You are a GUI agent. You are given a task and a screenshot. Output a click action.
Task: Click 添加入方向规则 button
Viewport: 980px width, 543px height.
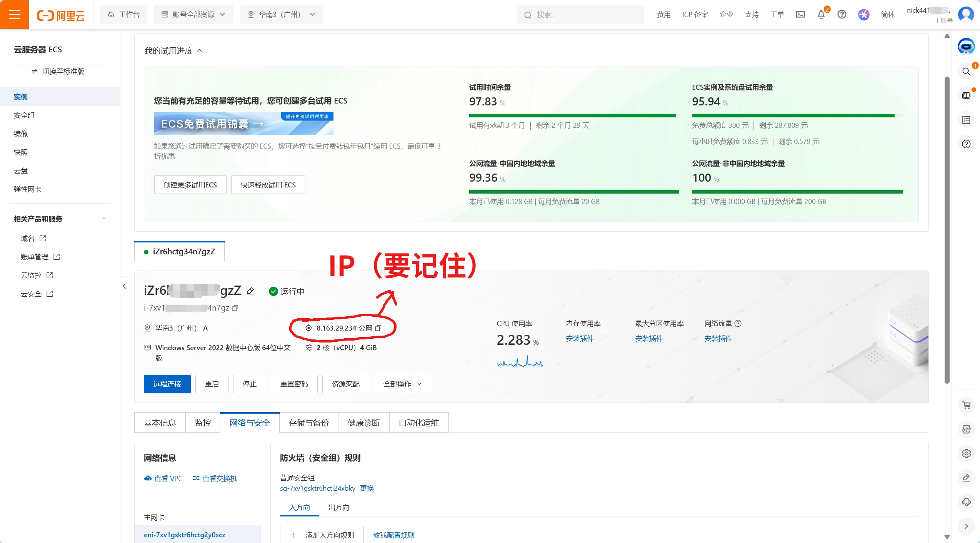point(322,535)
